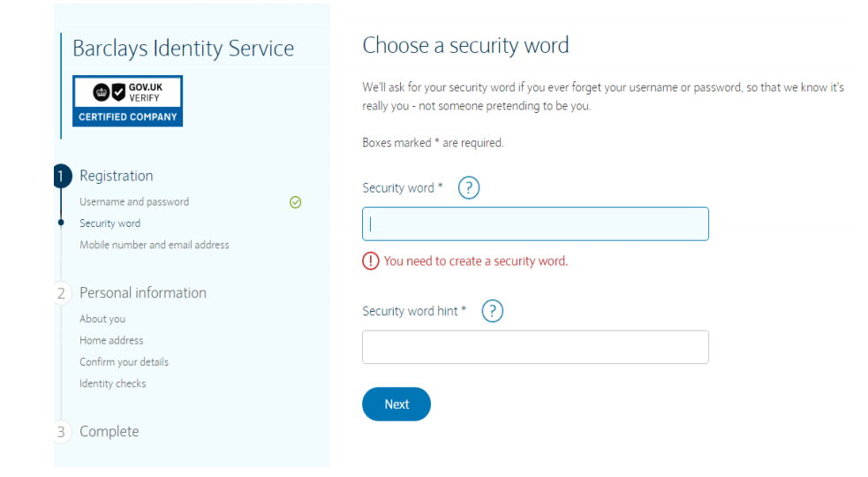Select the About you step

click(102, 319)
